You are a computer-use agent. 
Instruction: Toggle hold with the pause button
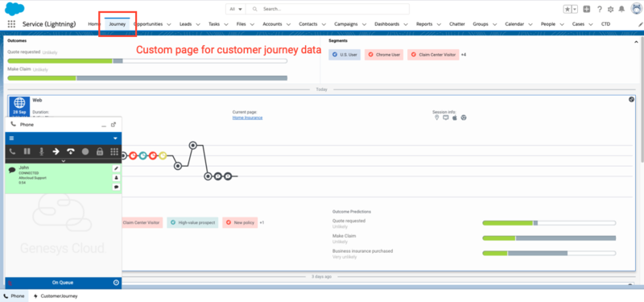(27, 151)
